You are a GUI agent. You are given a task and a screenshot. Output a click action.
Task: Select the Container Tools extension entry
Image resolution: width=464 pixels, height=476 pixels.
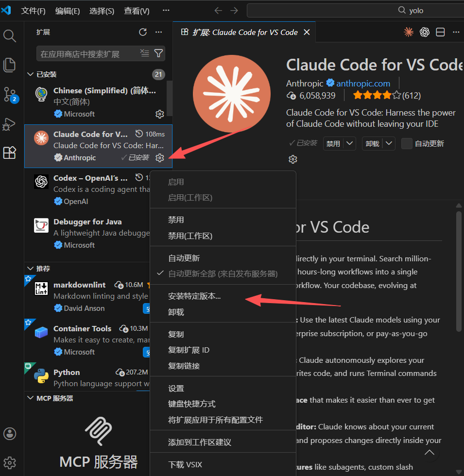[x=88, y=340]
